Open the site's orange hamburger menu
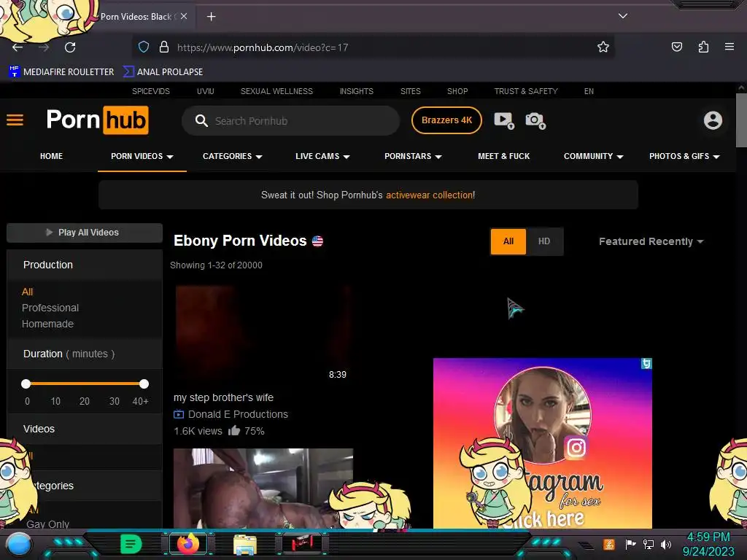 click(x=15, y=120)
